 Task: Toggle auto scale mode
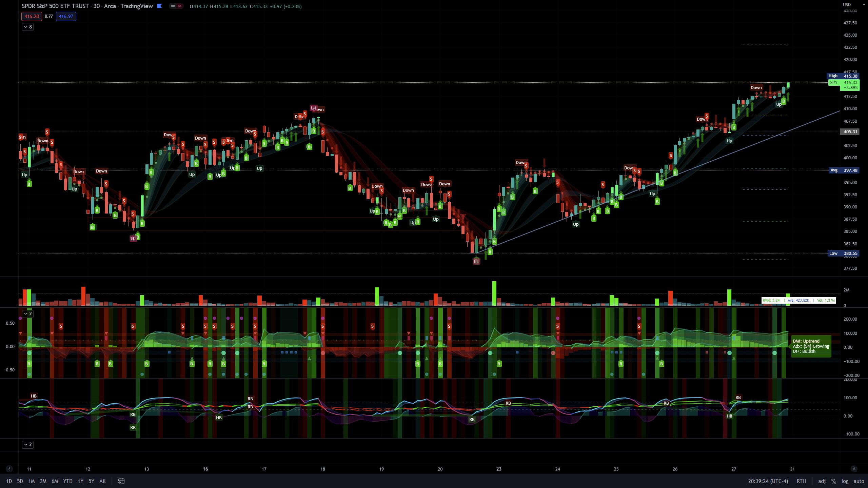[x=859, y=481]
